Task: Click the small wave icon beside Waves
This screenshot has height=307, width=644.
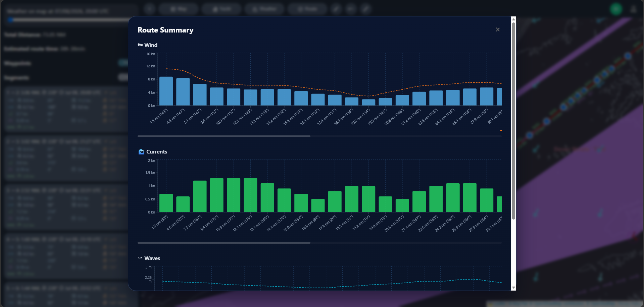Action: point(140,258)
